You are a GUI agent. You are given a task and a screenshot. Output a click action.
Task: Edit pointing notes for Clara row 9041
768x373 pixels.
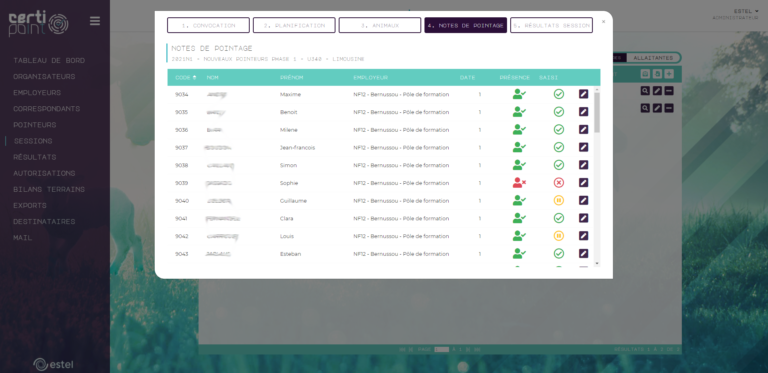(583, 218)
